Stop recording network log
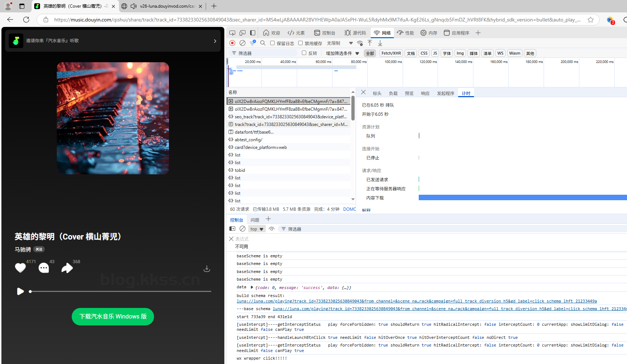 tap(232, 43)
